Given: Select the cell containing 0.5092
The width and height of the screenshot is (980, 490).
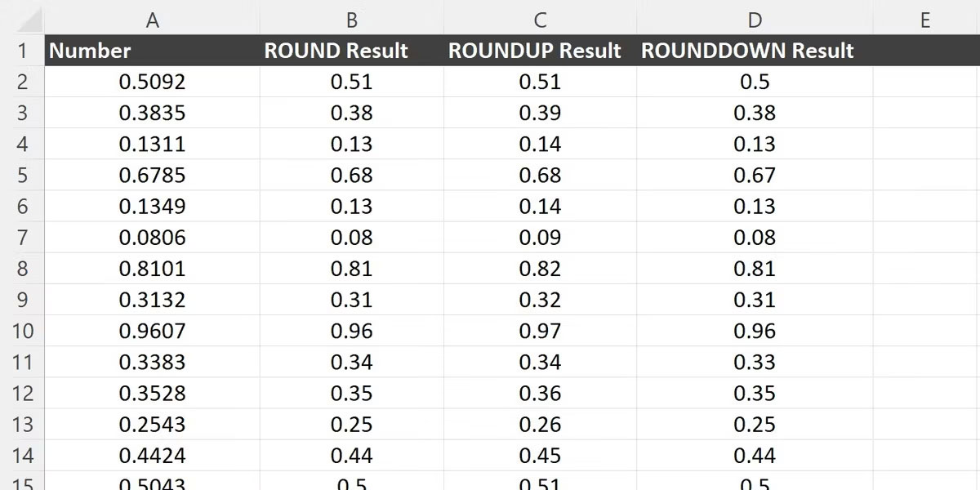Looking at the screenshot, I should coord(152,81).
